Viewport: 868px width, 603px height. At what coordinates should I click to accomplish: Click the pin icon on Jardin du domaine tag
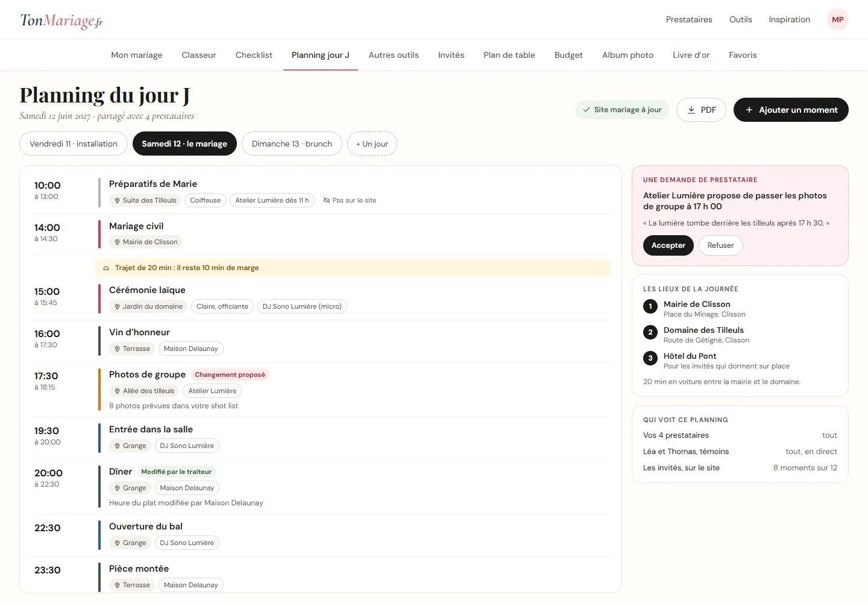[x=117, y=306]
